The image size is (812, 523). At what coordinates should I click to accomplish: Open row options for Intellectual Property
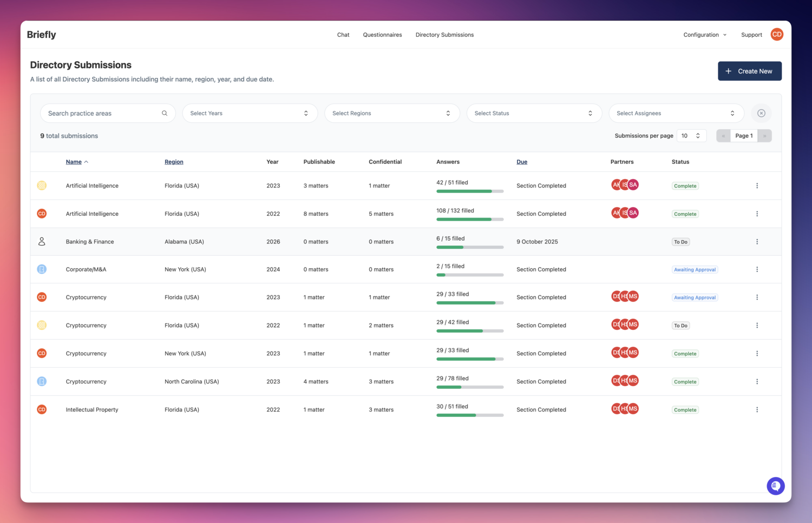(x=757, y=410)
